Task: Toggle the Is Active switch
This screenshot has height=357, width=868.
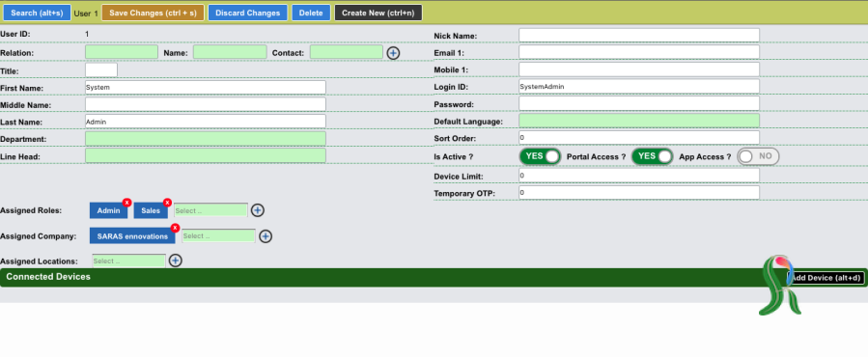Action: pyautogui.click(x=540, y=156)
